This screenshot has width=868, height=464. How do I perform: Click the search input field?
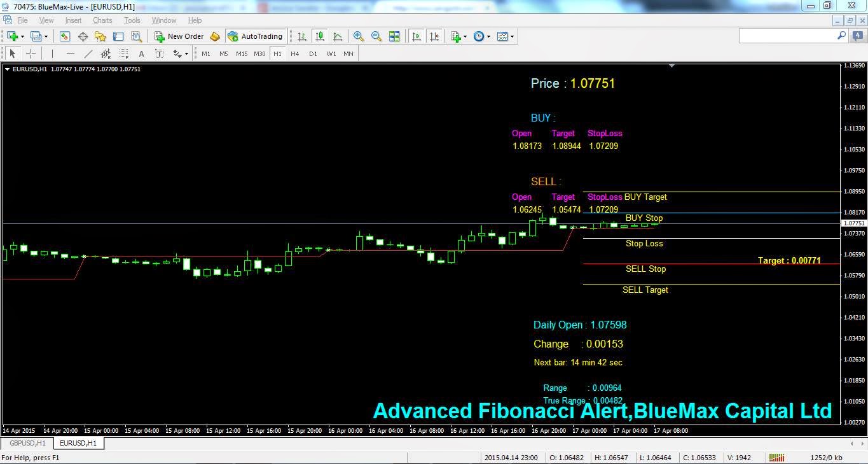(x=788, y=36)
